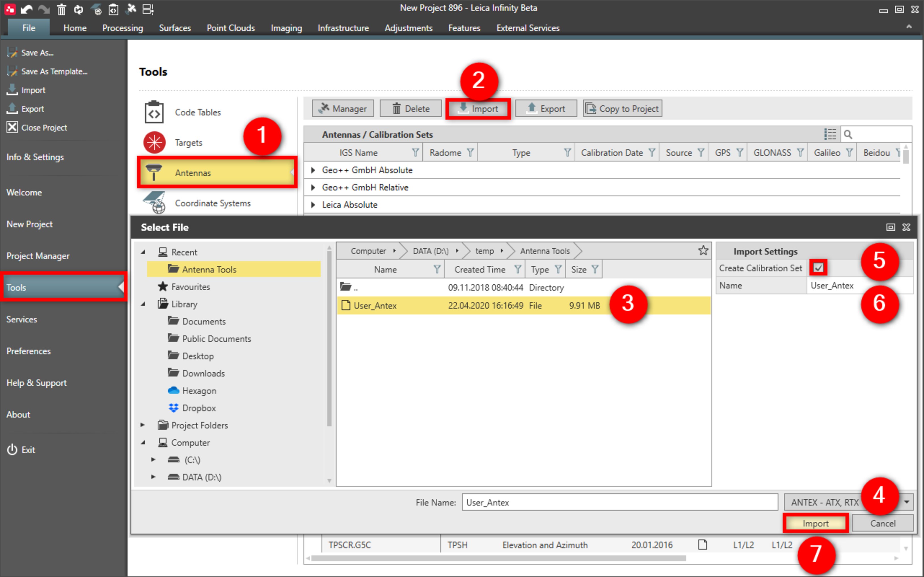
Task: Click the antenna table horizontal scrollbar
Action: tap(498, 558)
